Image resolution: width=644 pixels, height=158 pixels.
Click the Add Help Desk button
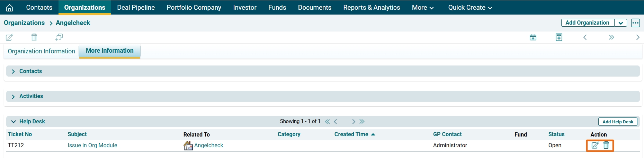[618, 122]
